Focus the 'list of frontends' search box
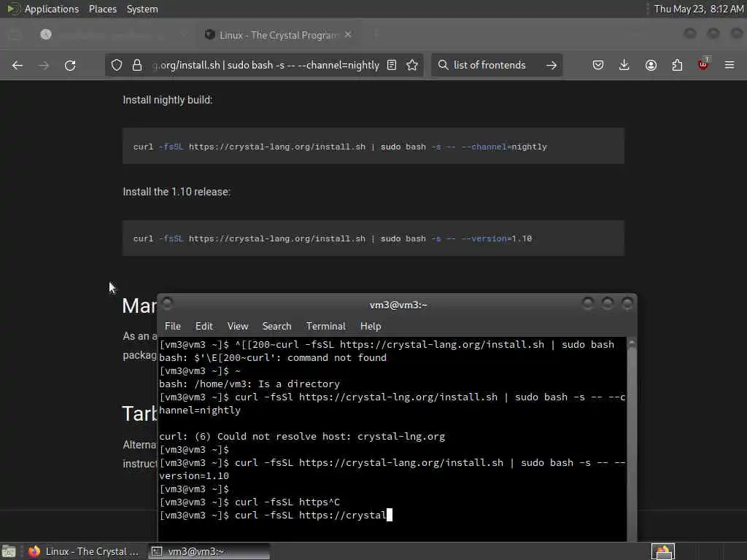This screenshot has height=560, width=747. [x=495, y=65]
